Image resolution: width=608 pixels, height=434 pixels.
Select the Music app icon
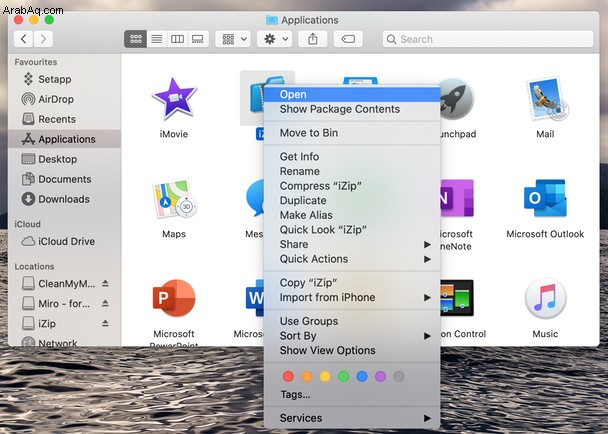(545, 298)
